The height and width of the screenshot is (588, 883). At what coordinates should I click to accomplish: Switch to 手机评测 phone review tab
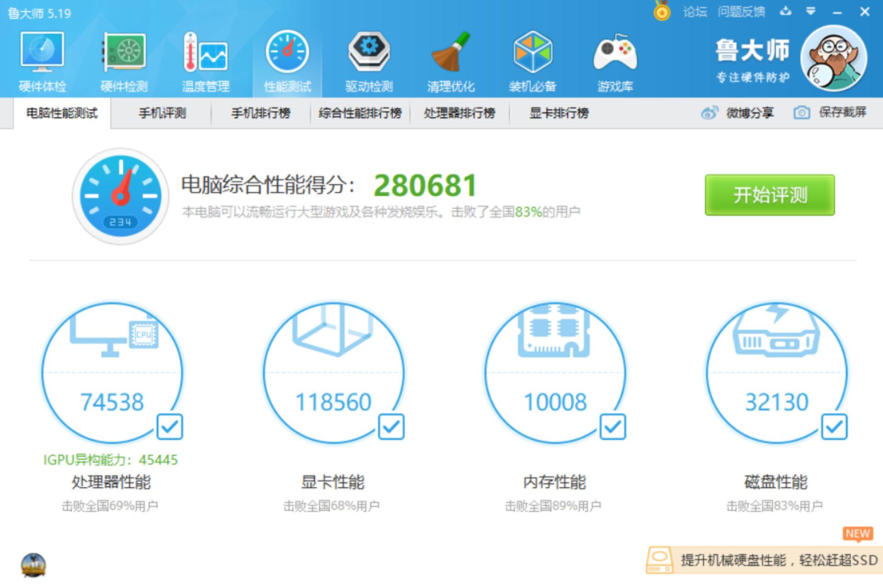point(162,113)
